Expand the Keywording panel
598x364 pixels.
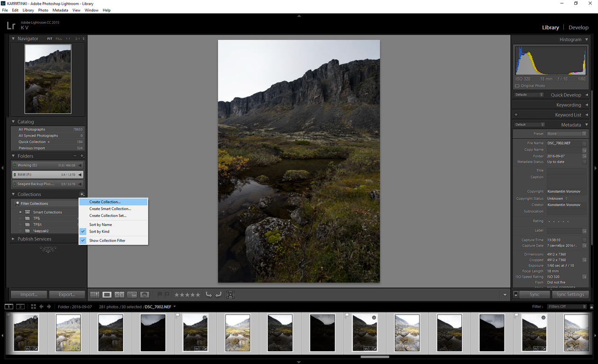point(587,105)
